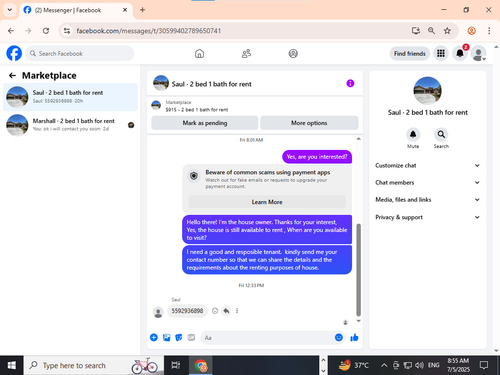
Task: Go back in browser history
Action: pos(11,31)
